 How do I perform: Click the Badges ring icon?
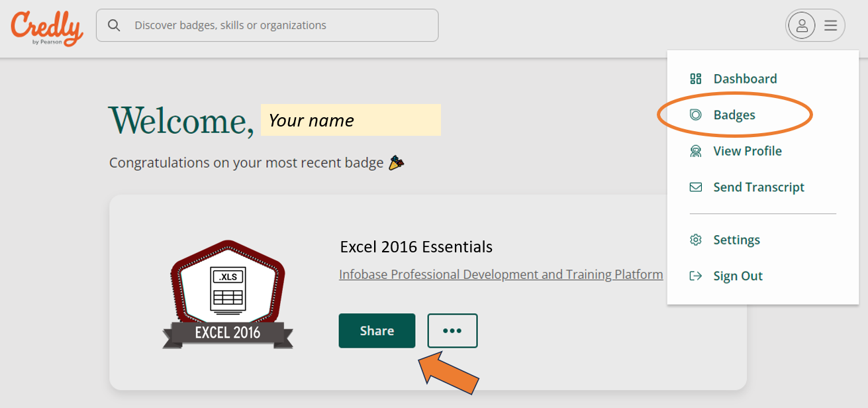(695, 115)
